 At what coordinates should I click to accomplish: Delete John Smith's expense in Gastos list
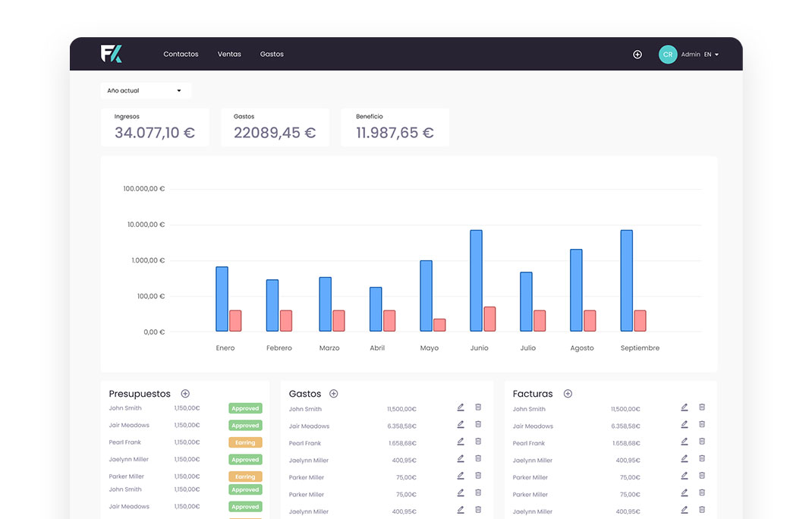tap(478, 407)
